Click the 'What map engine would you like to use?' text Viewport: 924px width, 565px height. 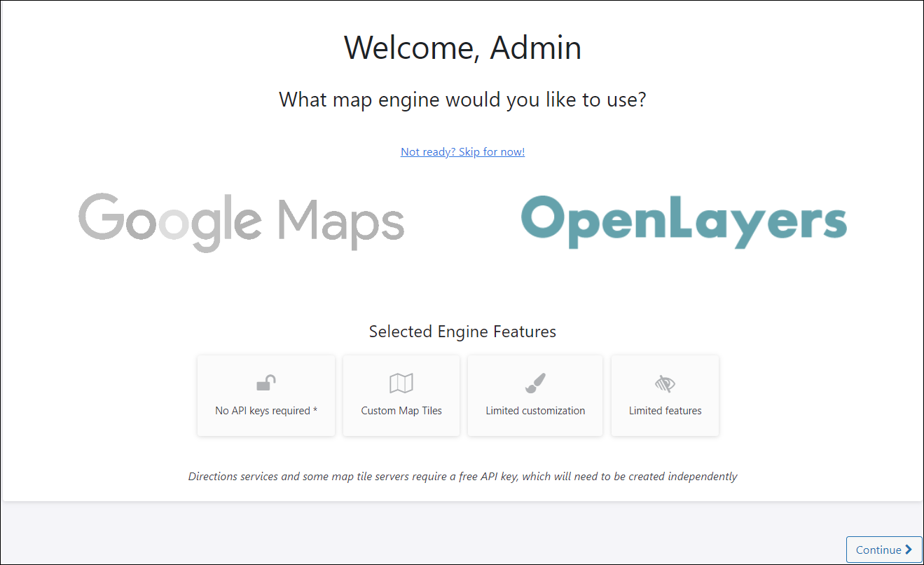[x=462, y=100]
